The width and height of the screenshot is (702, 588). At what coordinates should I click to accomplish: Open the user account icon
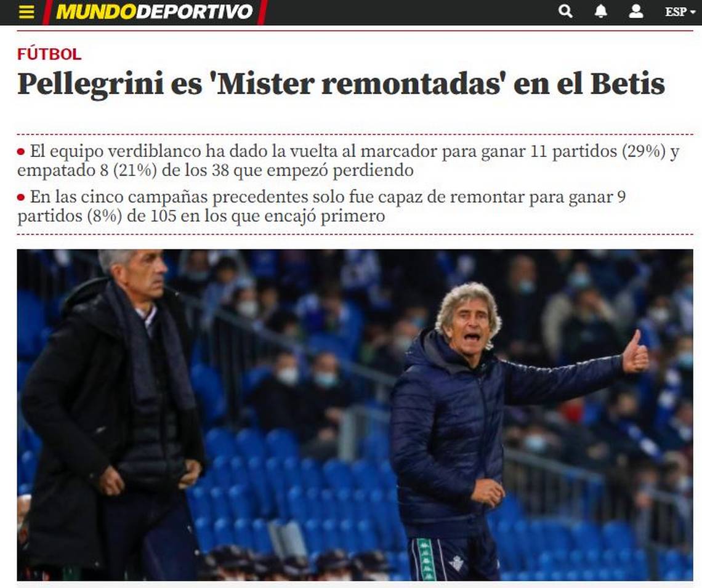(x=635, y=12)
